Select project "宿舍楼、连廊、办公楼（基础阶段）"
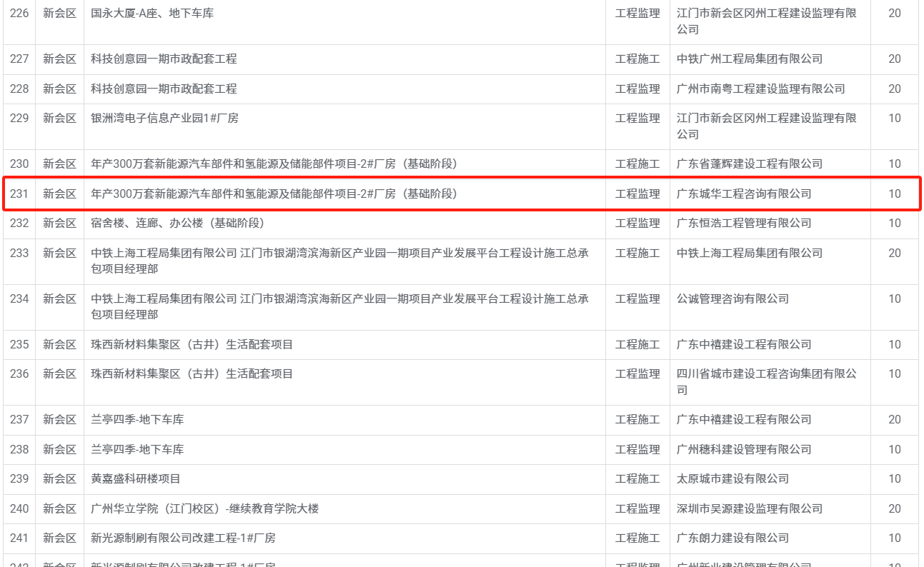The height and width of the screenshot is (567, 924). point(177,223)
